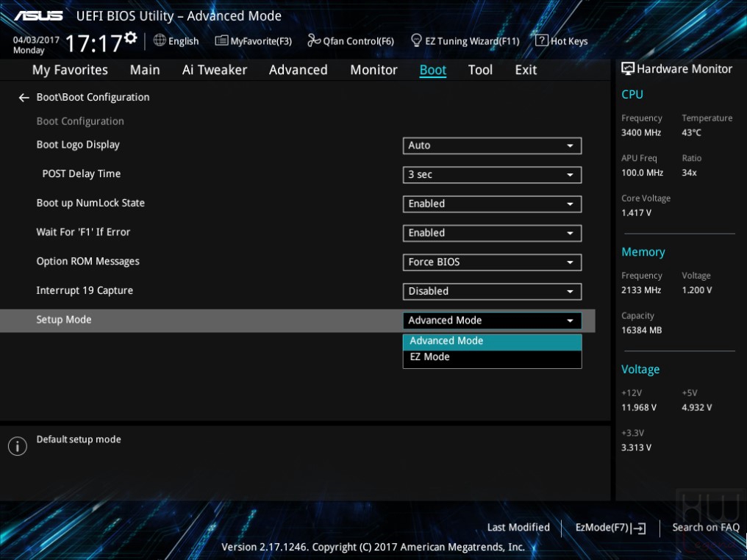Image resolution: width=747 pixels, height=560 pixels.
Task: Click the globe language icon
Action: click(x=160, y=40)
